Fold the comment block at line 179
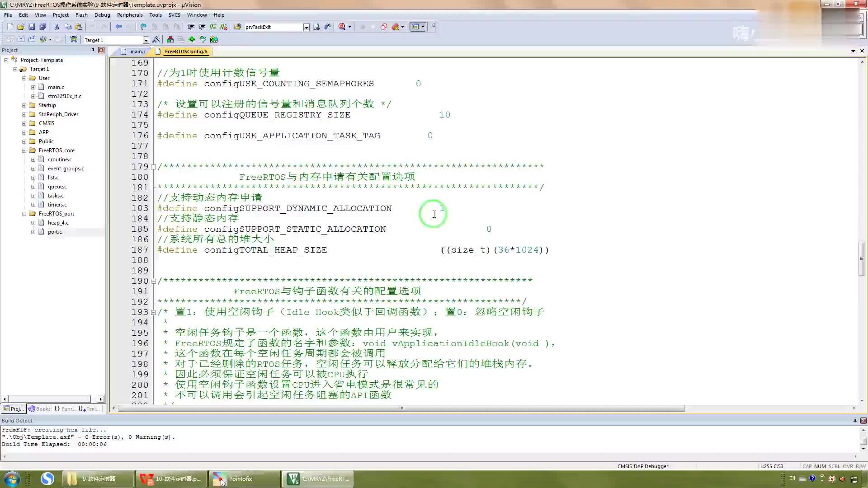Viewport: 868px width, 488px height. coord(153,166)
